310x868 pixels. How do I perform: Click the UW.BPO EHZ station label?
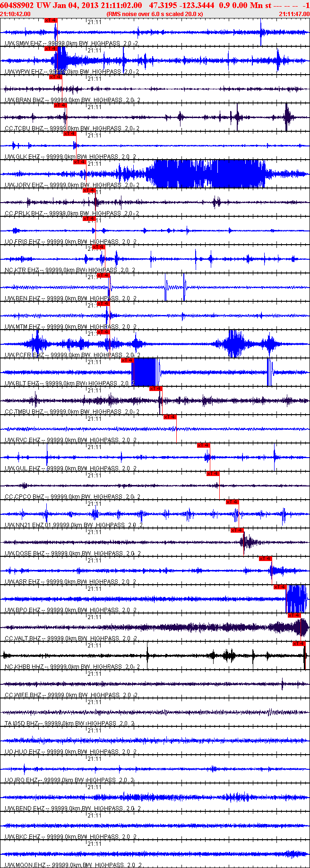[23, 610]
